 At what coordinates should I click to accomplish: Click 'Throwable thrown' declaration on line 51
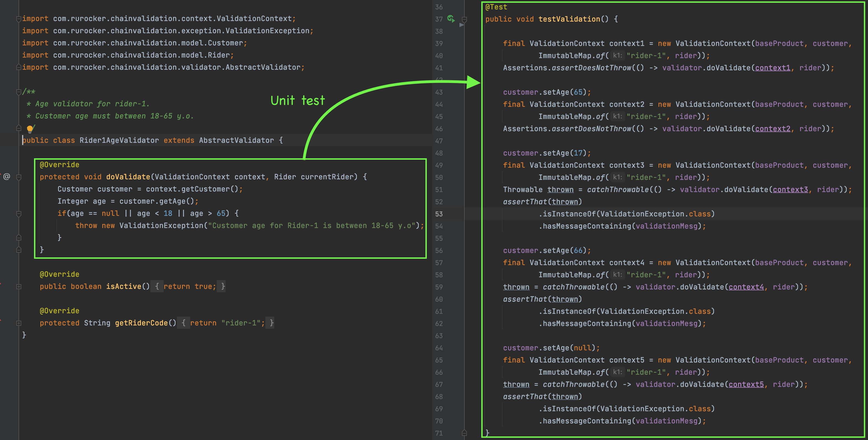pos(538,190)
